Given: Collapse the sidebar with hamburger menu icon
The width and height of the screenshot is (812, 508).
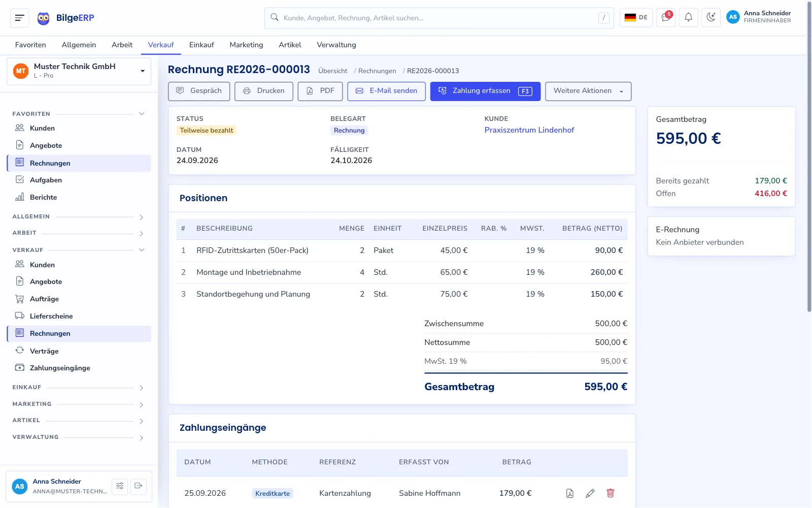Looking at the screenshot, I should (20, 18).
